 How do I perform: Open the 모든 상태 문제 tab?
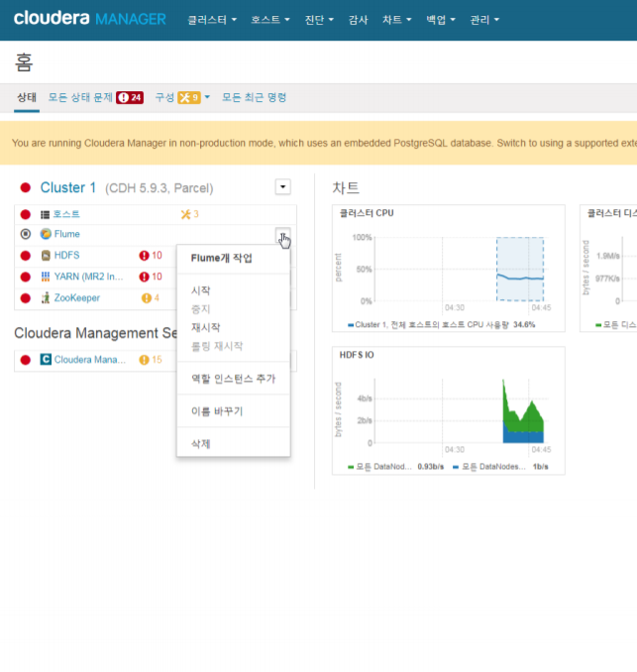click(x=80, y=98)
